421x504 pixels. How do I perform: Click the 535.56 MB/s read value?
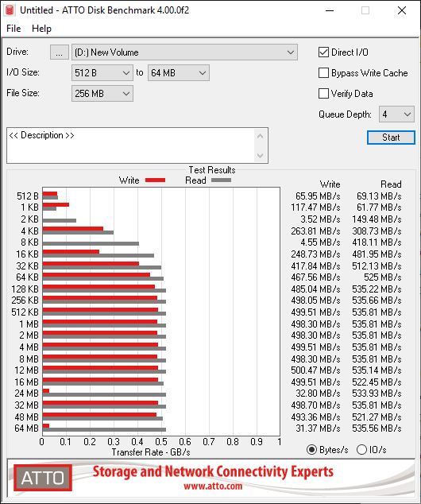click(x=377, y=428)
